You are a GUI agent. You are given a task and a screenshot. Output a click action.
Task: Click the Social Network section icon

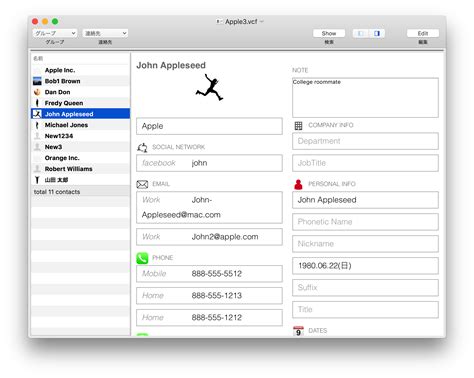(142, 147)
